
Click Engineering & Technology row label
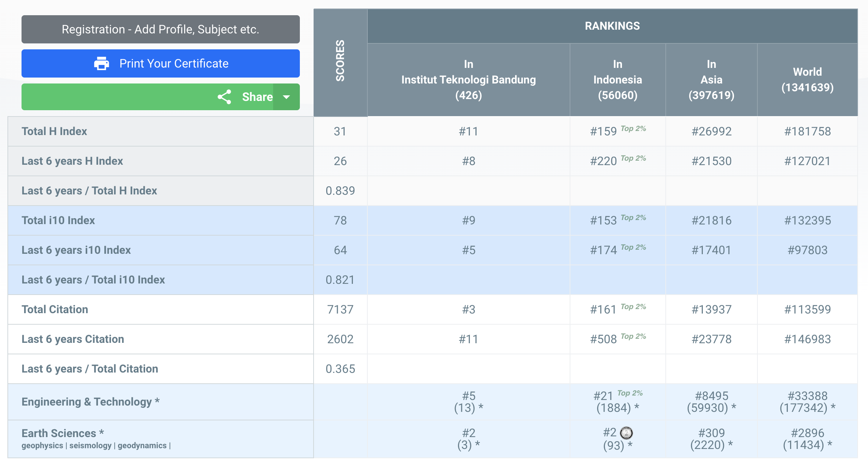click(x=90, y=401)
